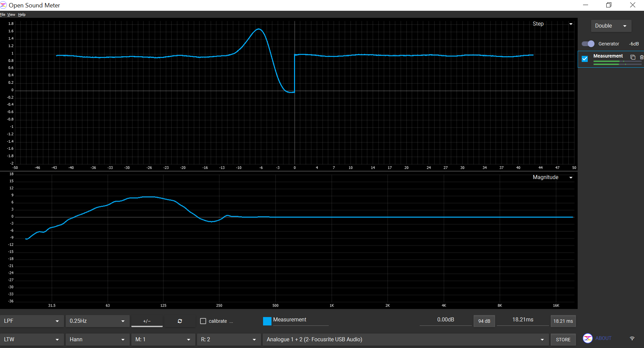Open the View menu

pyautogui.click(x=11, y=14)
